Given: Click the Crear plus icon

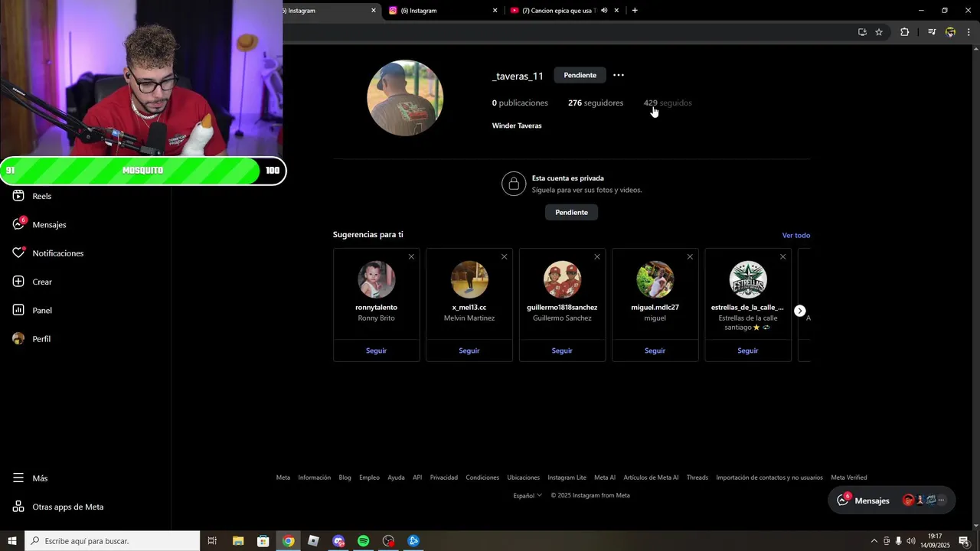Looking at the screenshot, I should click(x=18, y=282).
